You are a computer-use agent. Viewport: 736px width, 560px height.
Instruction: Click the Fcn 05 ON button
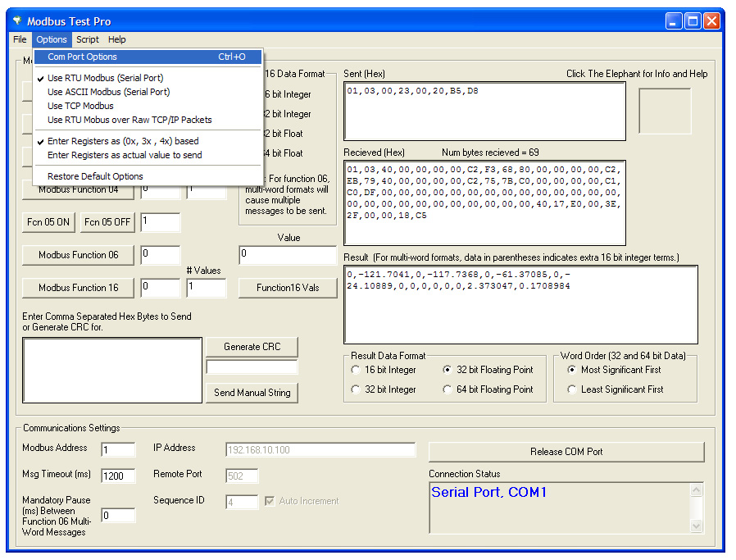[x=48, y=222]
